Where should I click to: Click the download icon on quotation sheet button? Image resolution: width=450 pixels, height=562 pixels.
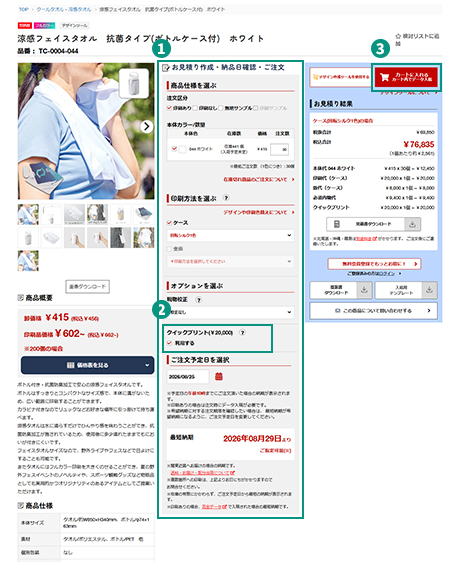413,224
